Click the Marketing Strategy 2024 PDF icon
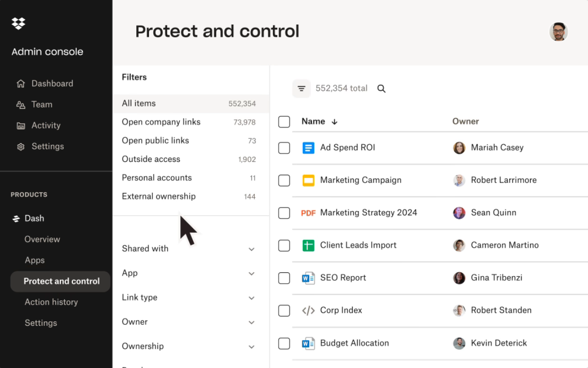 pyautogui.click(x=308, y=213)
